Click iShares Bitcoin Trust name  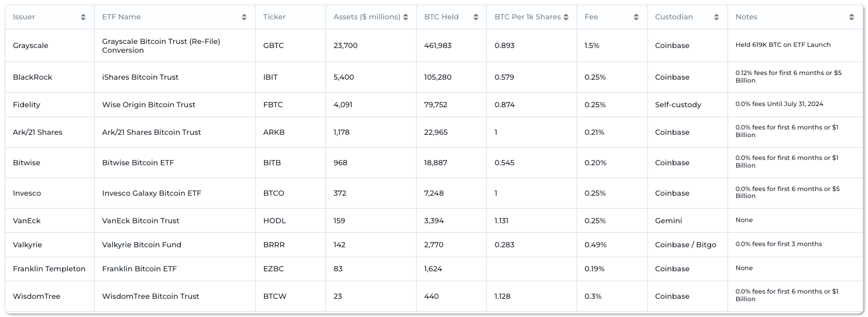pyautogui.click(x=140, y=77)
